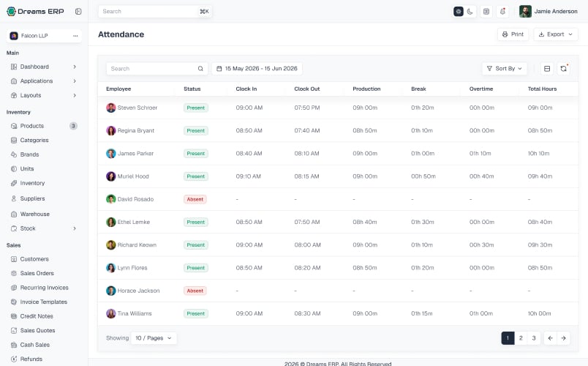Open Falcon LLP more options menu

pyautogui.click(x=75, y=36)
